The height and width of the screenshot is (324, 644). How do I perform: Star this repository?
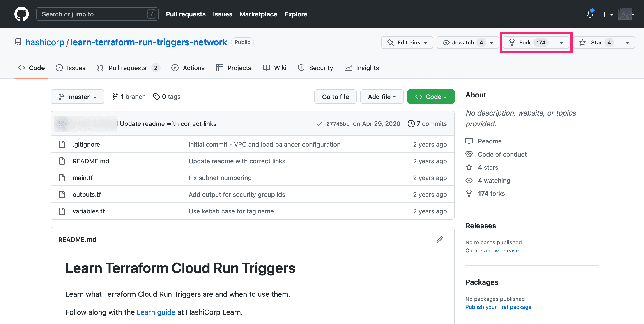pyautogui.click(x=596, y=43)
